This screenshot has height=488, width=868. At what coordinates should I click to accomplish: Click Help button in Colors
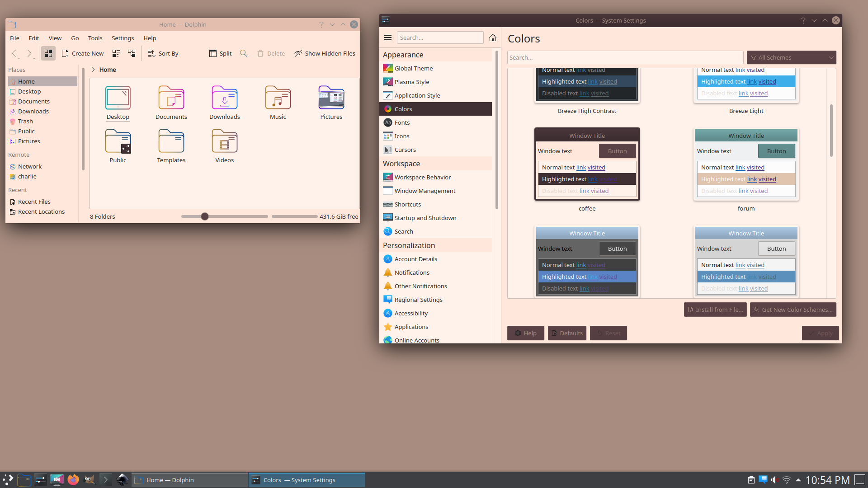(526, 333)
